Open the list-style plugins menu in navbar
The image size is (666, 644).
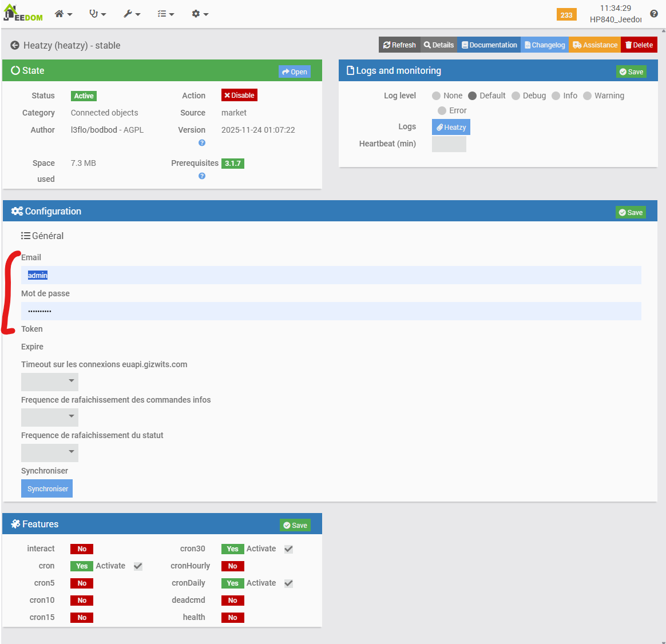(165, 14)
